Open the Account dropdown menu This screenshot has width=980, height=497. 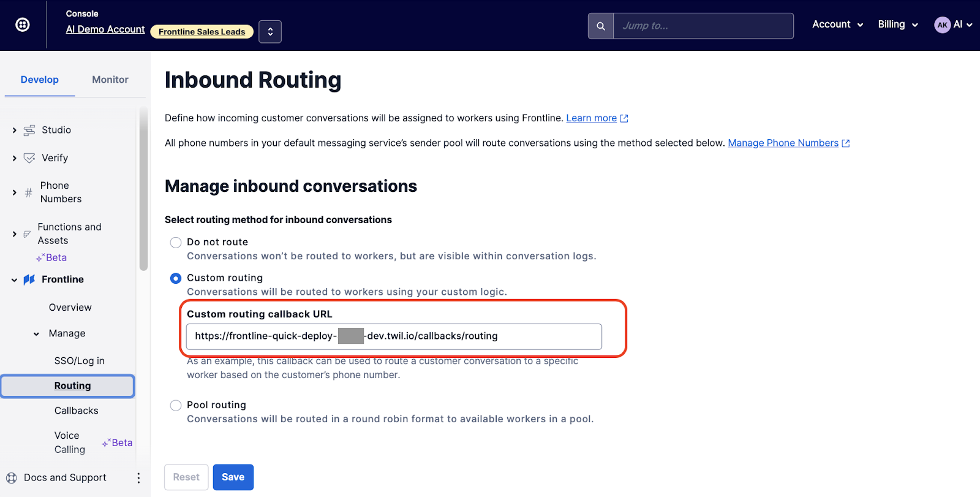click(x=837, y=25)
